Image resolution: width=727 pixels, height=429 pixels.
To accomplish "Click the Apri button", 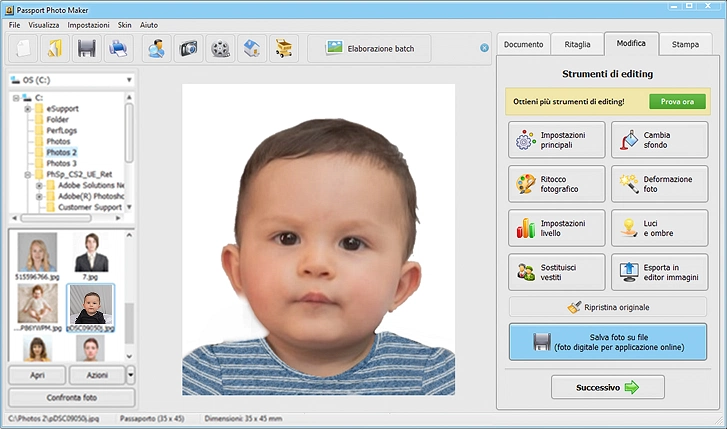I will [x=37, y=375].
